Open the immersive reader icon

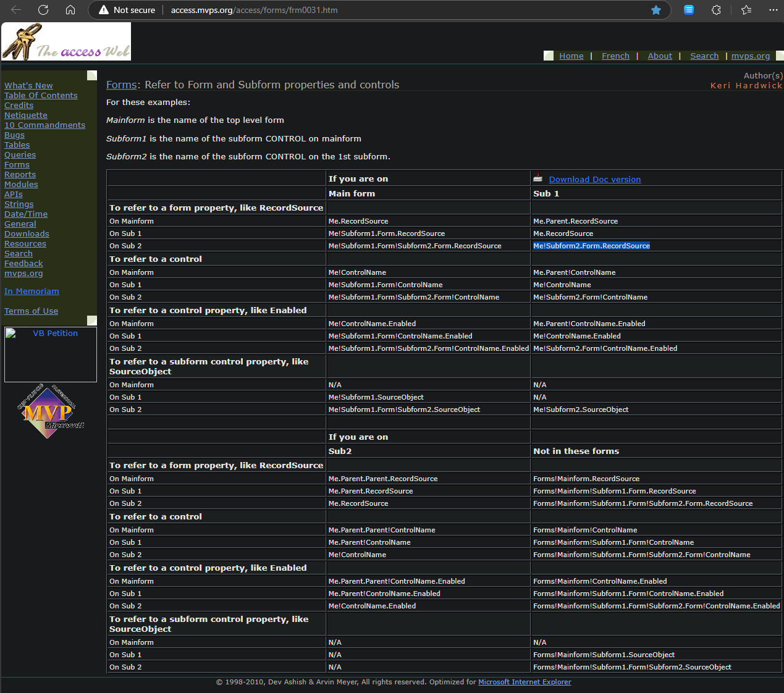(x=689, y=10)
